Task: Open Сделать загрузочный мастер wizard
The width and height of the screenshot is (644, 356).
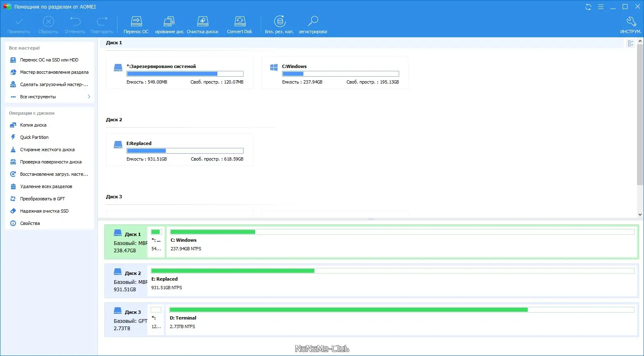Action: coord(50,84)
